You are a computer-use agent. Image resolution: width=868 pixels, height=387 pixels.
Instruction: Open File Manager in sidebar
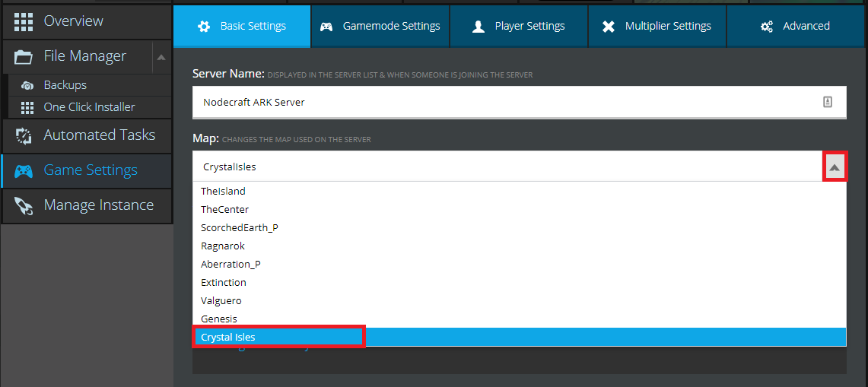[x=77, y=56]
